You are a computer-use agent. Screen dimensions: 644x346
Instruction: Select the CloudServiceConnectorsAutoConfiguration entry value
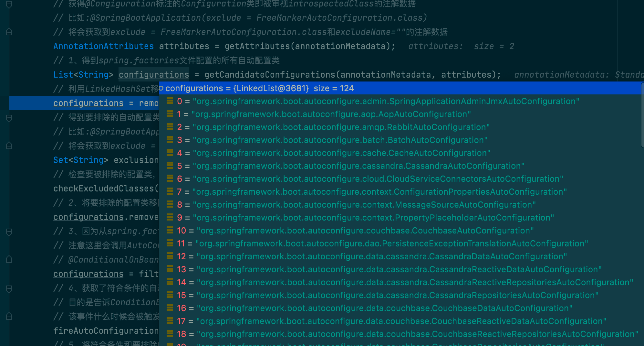pos(378,179)
